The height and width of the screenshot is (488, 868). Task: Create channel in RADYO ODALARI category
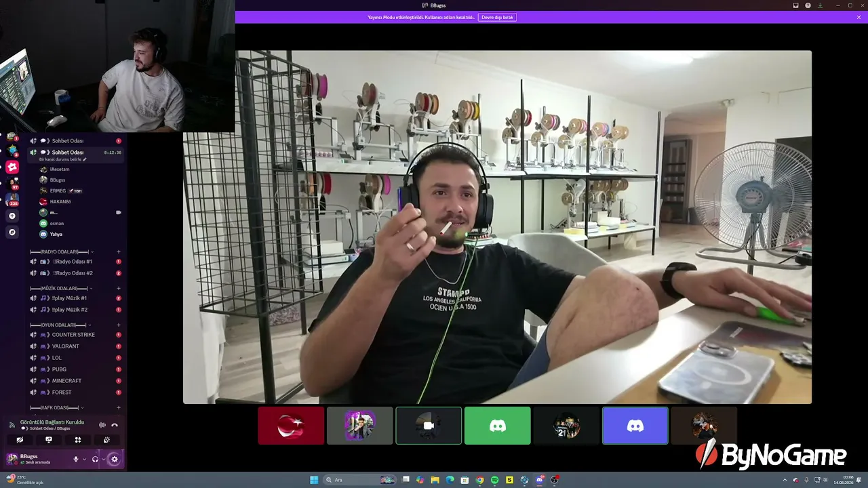tap(119, 251)
